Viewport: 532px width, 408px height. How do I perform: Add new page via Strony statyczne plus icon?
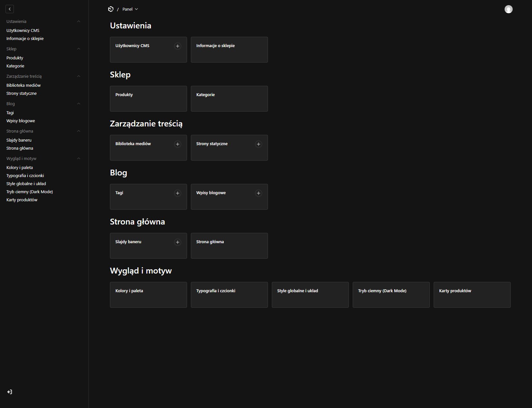click(x=259, y=144)
